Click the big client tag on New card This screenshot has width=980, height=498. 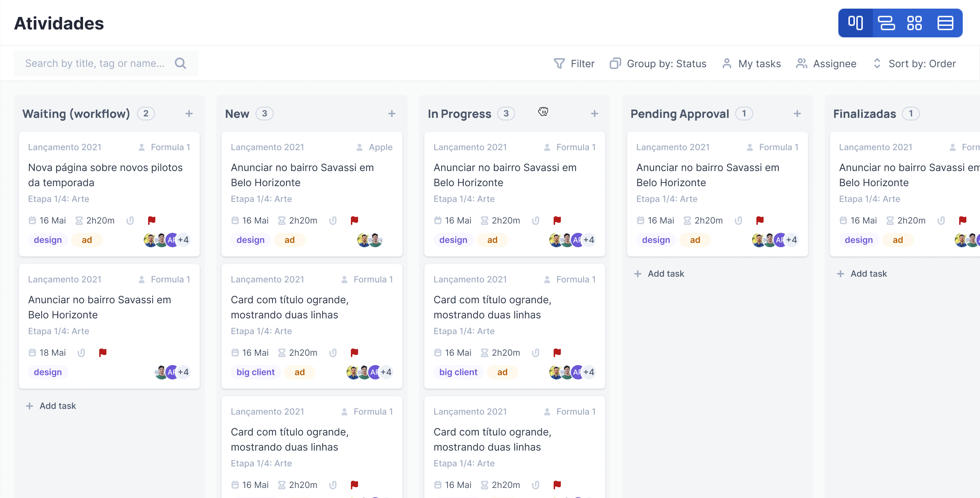255,372
